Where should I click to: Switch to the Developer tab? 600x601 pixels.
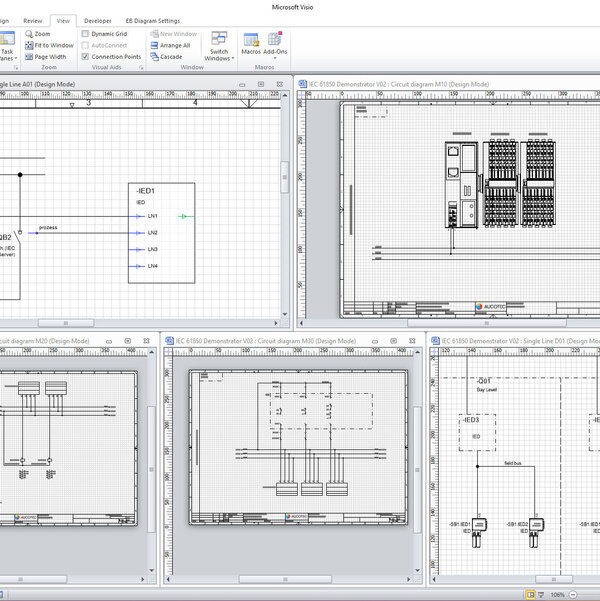(98, 20)
